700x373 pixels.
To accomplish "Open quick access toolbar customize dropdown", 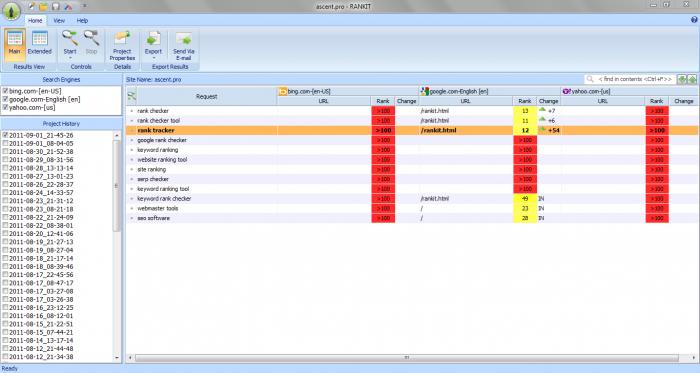I will [84, 6].
